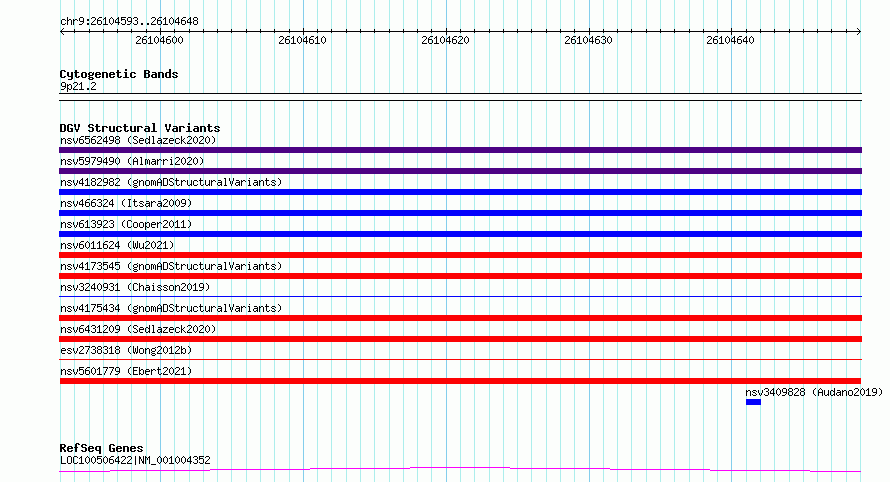Select the red bar under nsv6011624

click(x=460, y=255)
